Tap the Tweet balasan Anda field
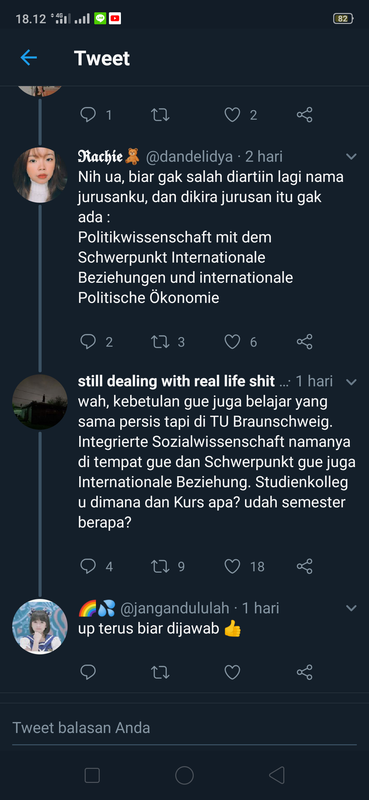This screenshot has height=800, width=369. tap(184, 728)
